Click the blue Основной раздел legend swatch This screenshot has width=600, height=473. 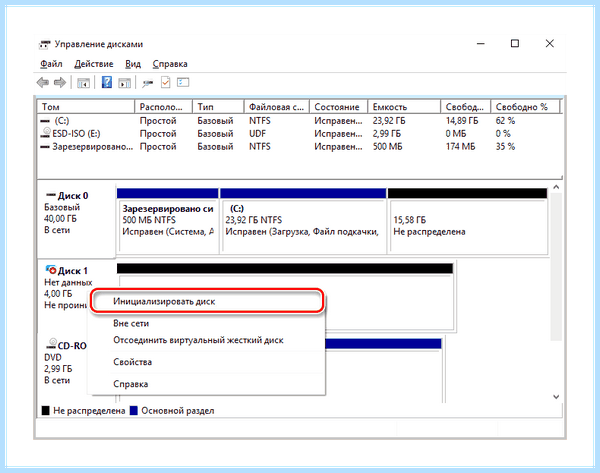point(134,411)
